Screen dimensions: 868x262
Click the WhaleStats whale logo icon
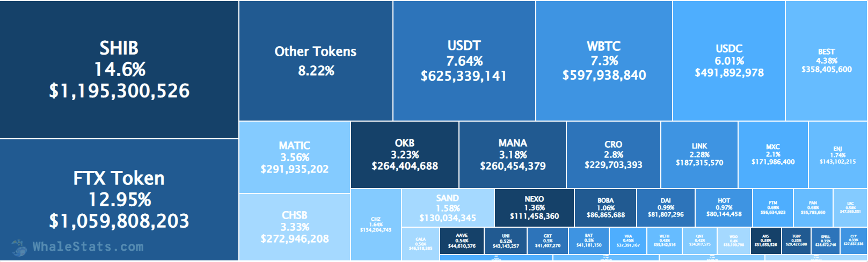19,248
